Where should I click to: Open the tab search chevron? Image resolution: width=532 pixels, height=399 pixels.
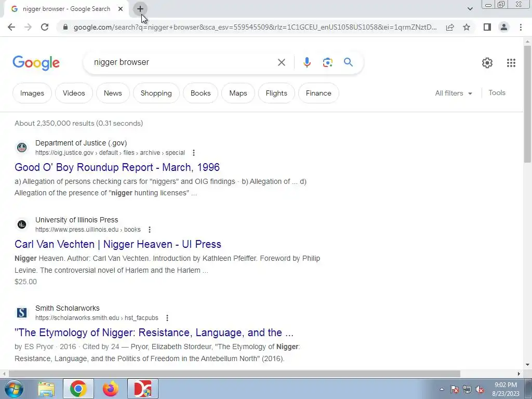(x=470, y=9)
